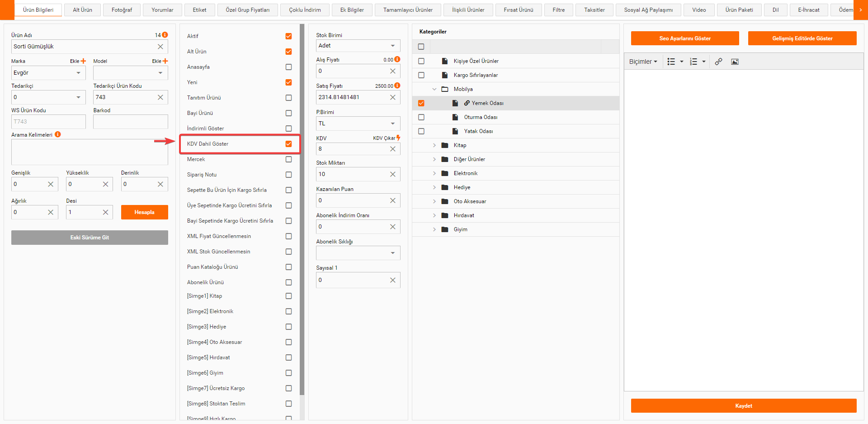Add a new Model with the plus icon
This screenshot has height=424, width=868.
click(165, 61)
